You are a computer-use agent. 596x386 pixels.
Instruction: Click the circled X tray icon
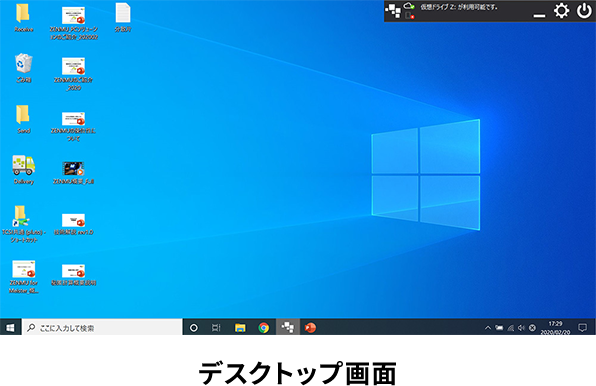532,327
